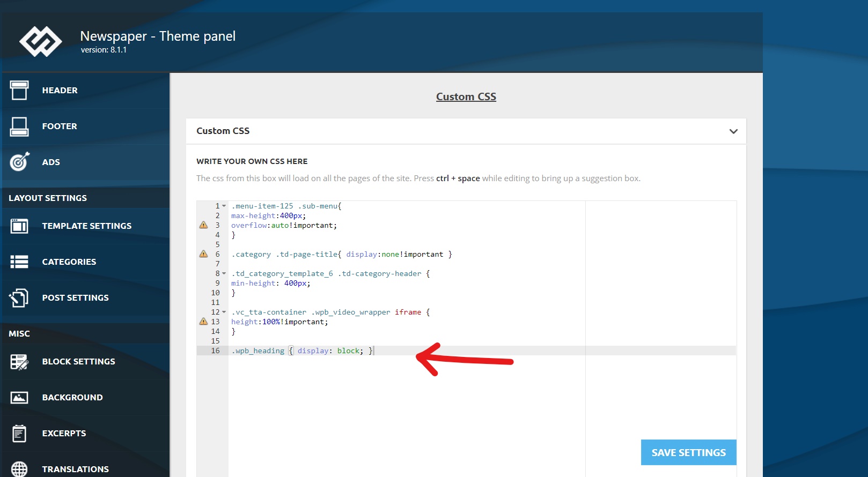
Task: Click the Template Settings icon
Action: (x=19, y=226)
